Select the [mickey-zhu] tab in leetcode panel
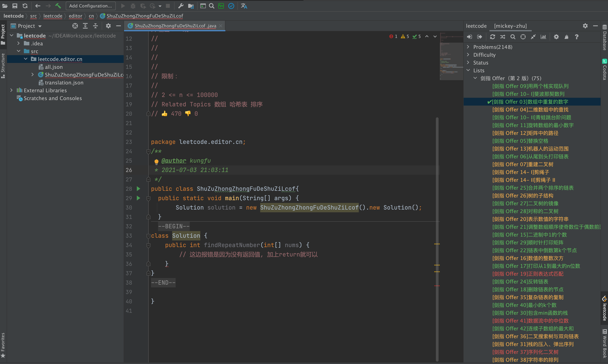This screenshot has width=608, height=364. coord(510,26)
